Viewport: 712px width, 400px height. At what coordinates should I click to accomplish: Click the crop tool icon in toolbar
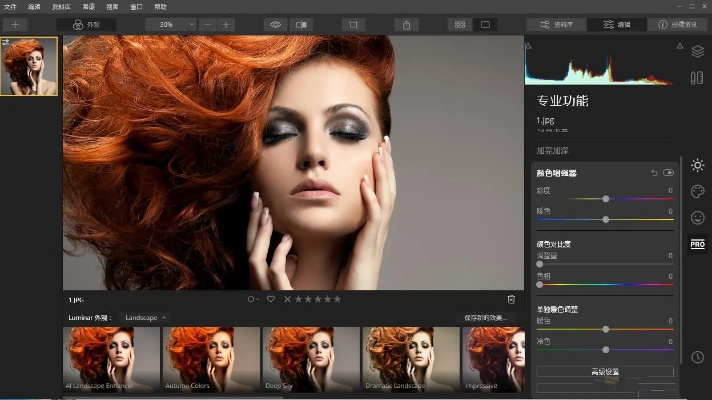351,24
